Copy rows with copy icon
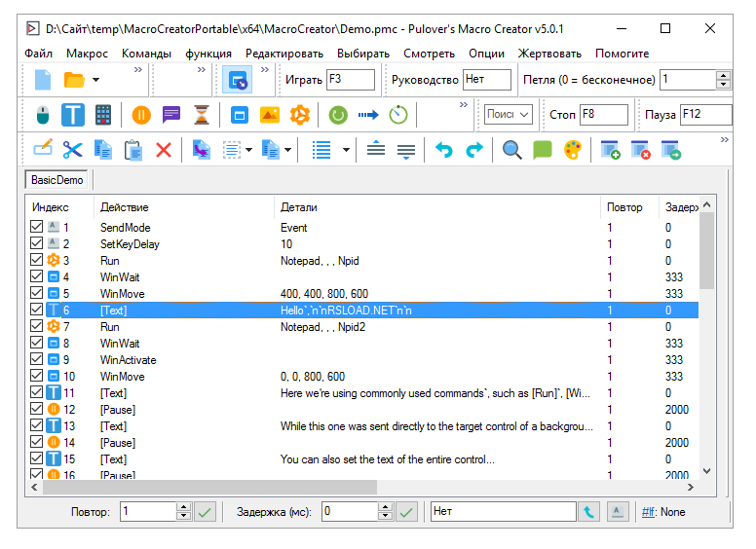This screenshot has width=756, height=549. pos(102,150)
